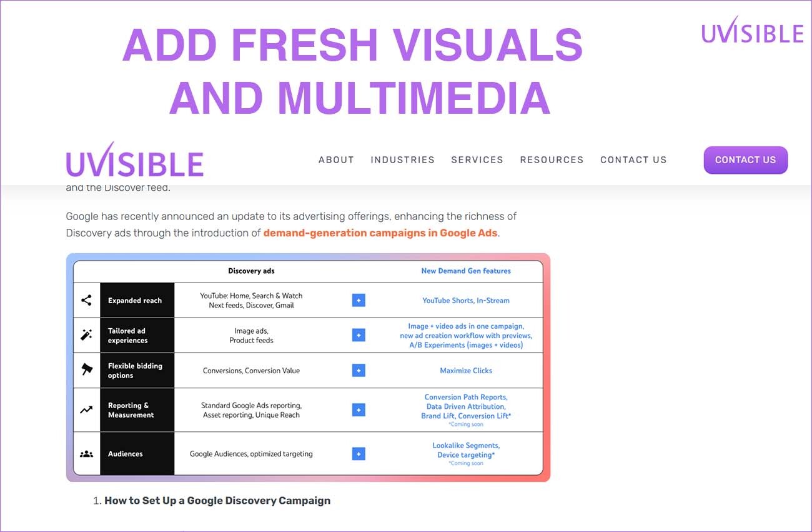The width and height of the screenshot is (812, 532).
Task: Select Conversions, Conversion Value cell text
Action: coord(251,371)
